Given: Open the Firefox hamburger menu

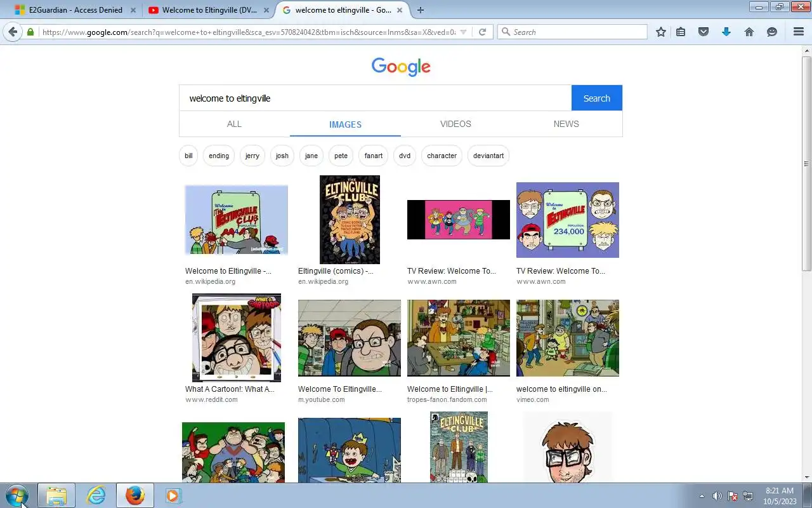Looking at the screenshot, I should [x=799, y=32].
